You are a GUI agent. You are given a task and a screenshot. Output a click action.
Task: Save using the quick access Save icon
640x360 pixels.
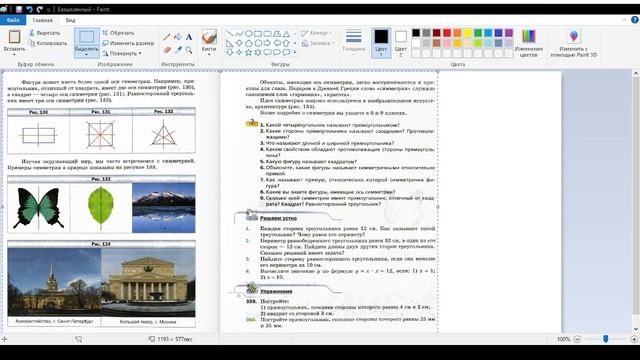tap(19, 9)
